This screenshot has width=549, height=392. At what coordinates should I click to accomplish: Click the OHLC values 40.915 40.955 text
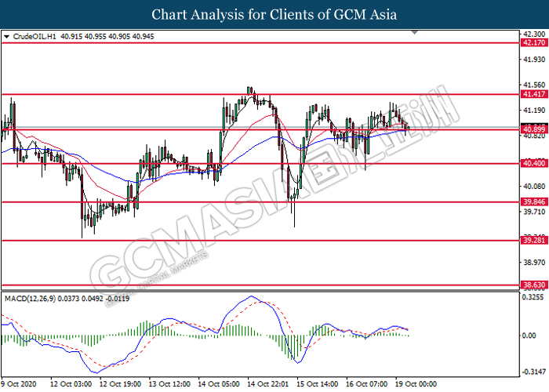click(x=83, y=36)
